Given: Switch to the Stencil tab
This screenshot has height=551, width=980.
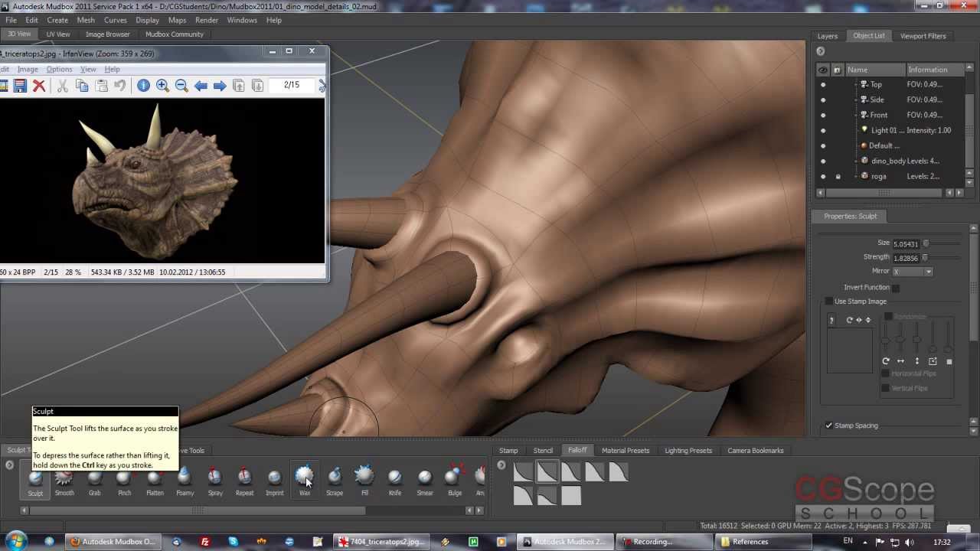Looking at the screenshot, I should click(543, 451).
